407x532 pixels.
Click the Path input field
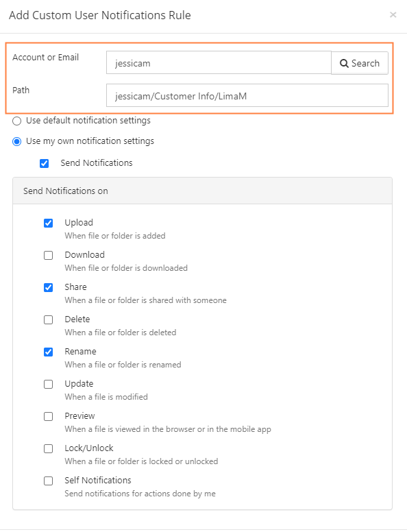247,95
